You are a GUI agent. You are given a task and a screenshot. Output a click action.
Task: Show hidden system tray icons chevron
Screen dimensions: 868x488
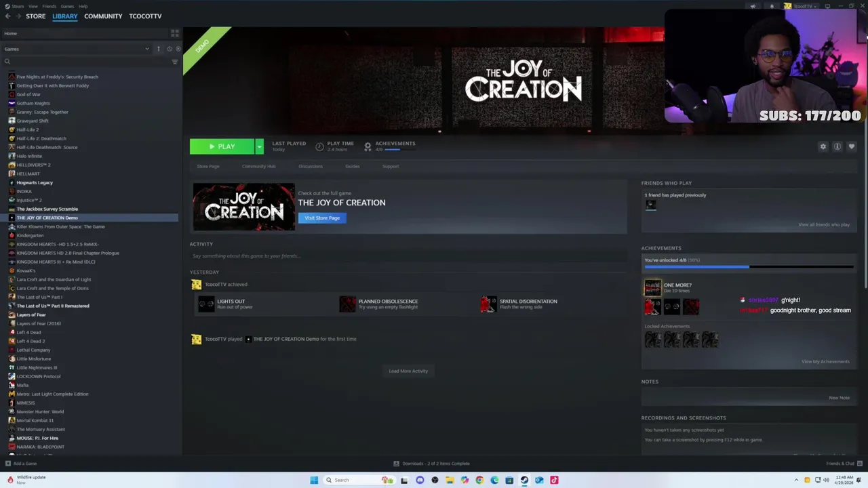click(797, 480)
